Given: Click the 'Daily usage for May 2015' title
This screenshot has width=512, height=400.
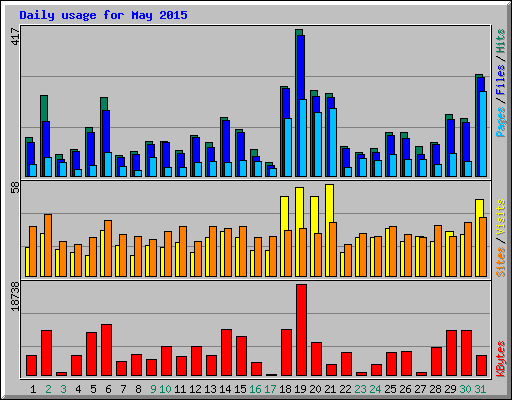Looking at the screenshot, I should pyautogui.click(x=103, y=15).
